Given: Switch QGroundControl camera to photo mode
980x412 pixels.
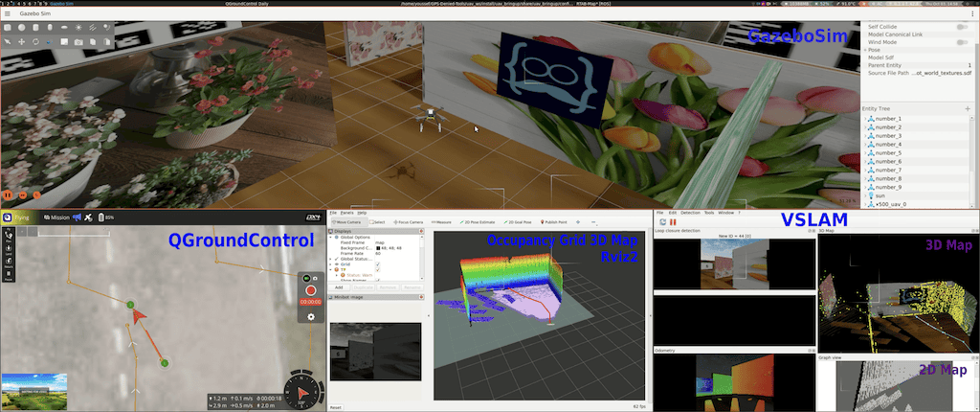Looking at the screenshot, I should 316,278.
